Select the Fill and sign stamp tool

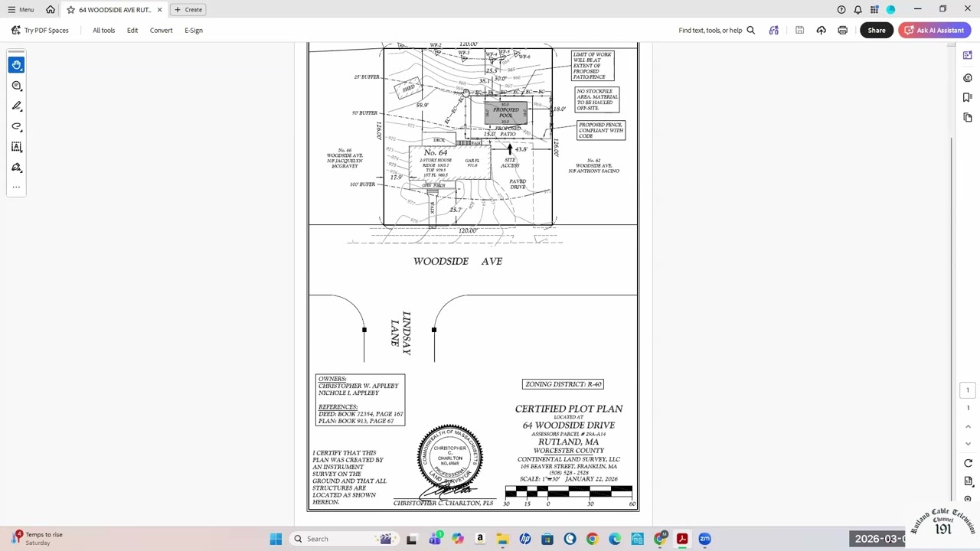pyautogui.click(x=17, y=168)
